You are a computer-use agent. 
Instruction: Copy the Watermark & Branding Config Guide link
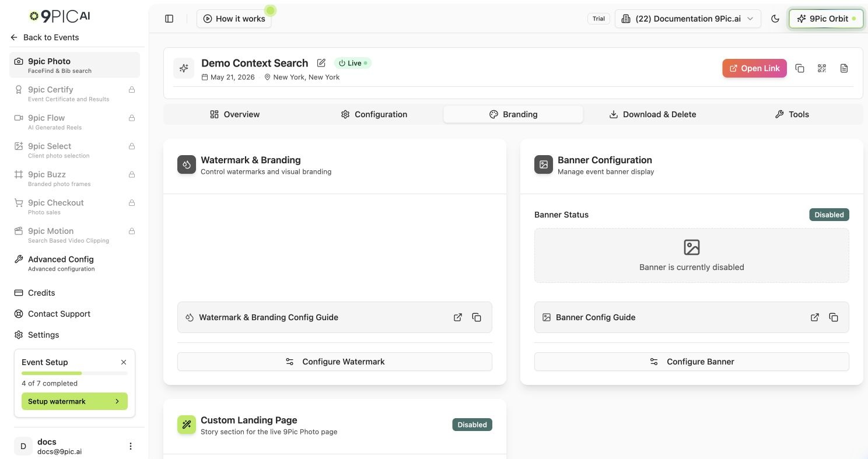(477, 317)
